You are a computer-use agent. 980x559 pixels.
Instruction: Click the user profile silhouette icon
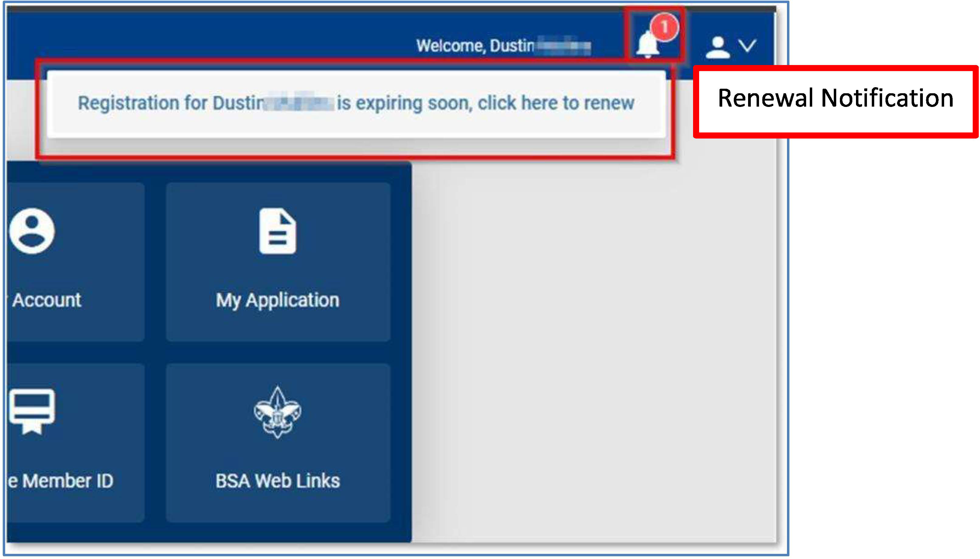[717, 47]
